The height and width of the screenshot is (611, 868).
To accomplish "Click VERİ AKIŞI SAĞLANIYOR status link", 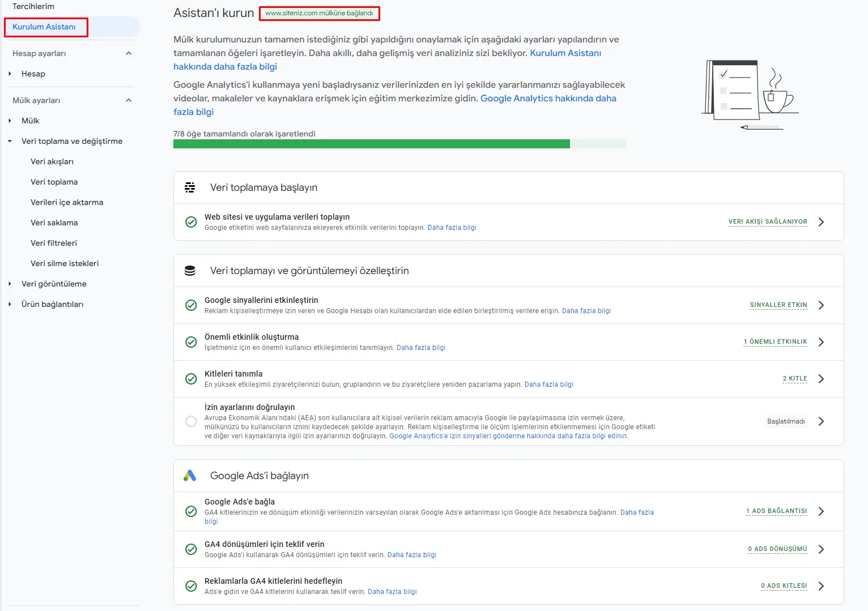I will pyautogui.click(x=768, y=222).
